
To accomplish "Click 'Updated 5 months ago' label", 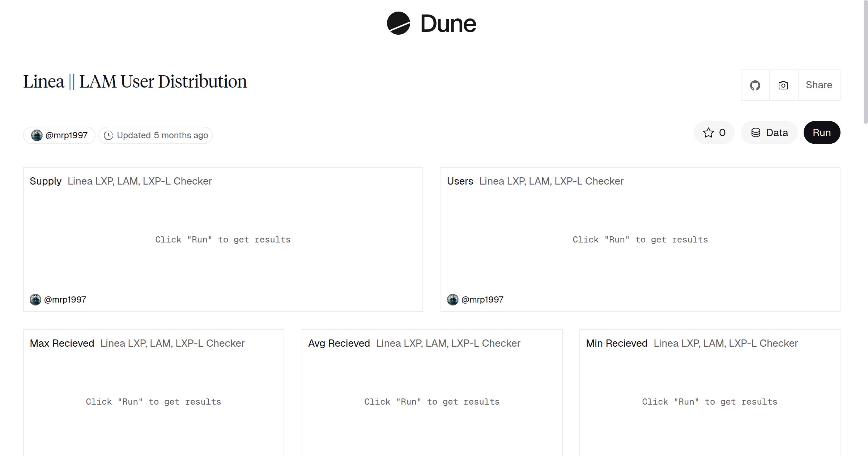I will (x=162, y=135).
